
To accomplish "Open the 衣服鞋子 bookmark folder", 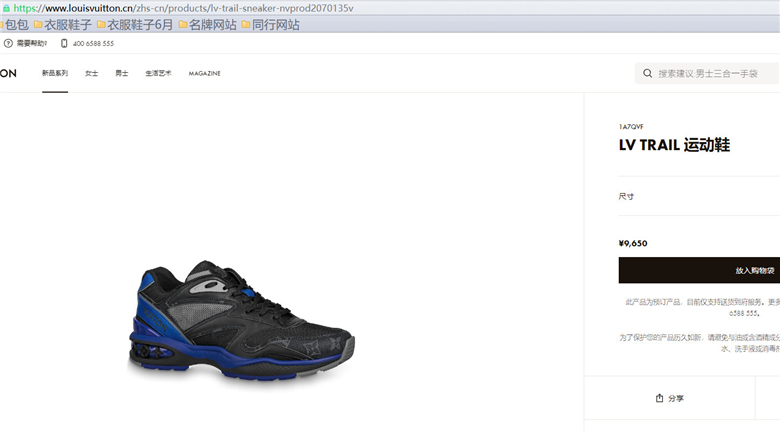I will pos(63,24).
